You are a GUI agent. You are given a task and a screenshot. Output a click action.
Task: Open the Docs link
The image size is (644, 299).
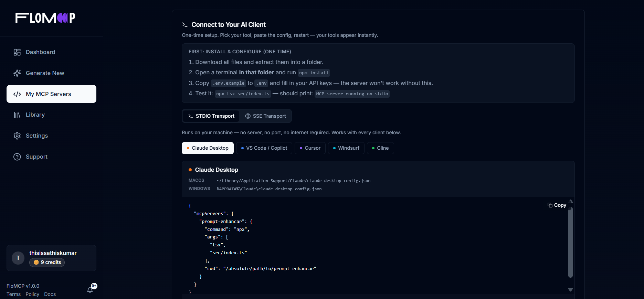click(50, 294)
